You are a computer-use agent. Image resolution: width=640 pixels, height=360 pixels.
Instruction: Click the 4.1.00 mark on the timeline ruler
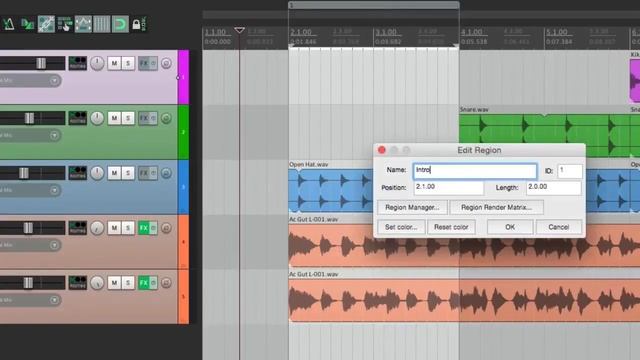(472, 32)
